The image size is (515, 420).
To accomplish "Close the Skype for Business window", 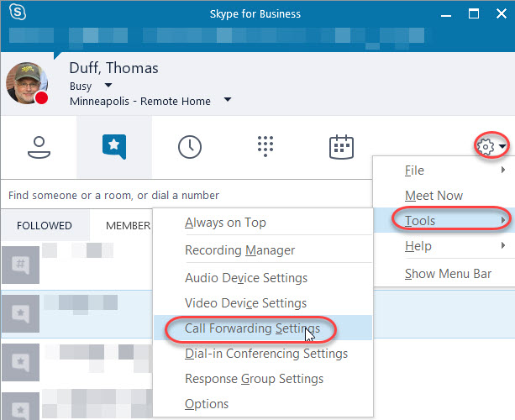I will [x=502, y=13].
